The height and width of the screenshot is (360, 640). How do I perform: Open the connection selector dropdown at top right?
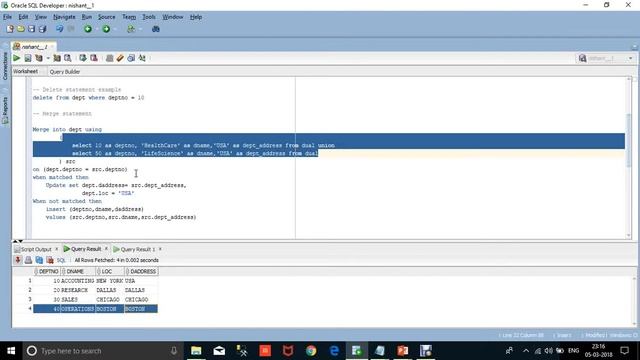(x=631, y=58)
